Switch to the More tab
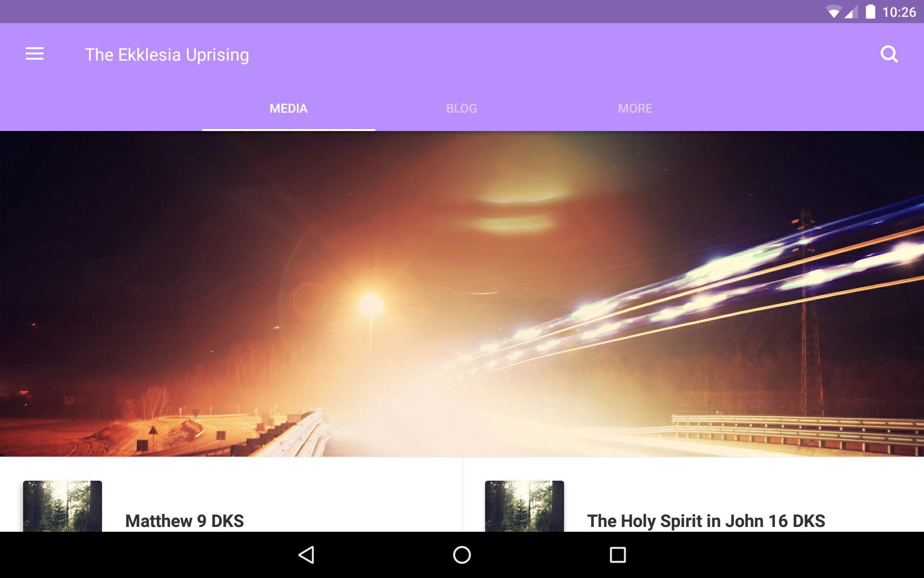This screenshot has height=578, width=924. (635, 108)
